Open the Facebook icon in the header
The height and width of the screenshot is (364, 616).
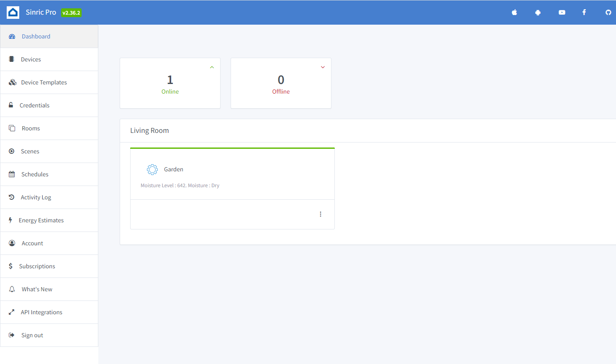pos(584,12)
